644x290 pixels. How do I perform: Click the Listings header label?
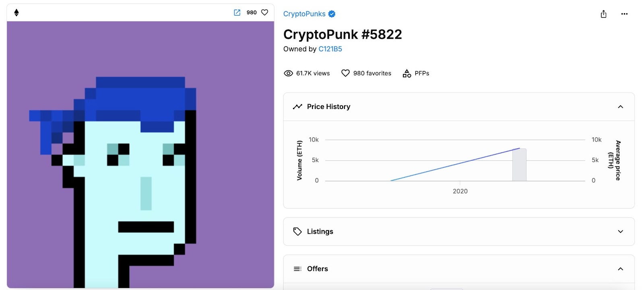click(320, 232)
